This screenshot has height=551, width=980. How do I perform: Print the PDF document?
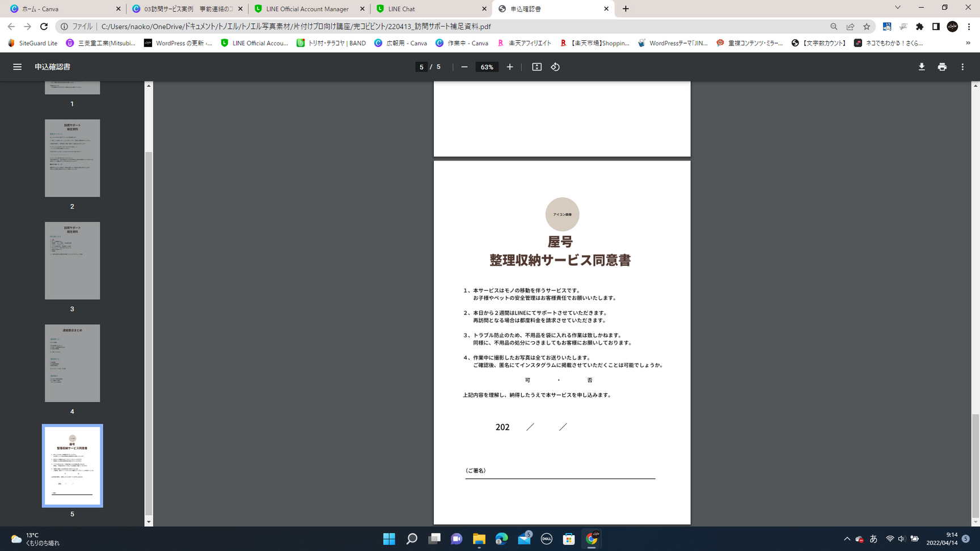(x=942, y=67)
